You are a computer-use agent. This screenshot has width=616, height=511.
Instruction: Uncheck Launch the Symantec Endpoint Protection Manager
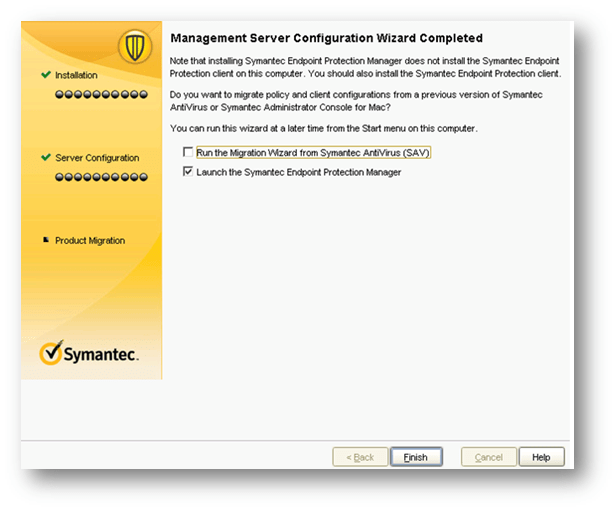(188, 172)
